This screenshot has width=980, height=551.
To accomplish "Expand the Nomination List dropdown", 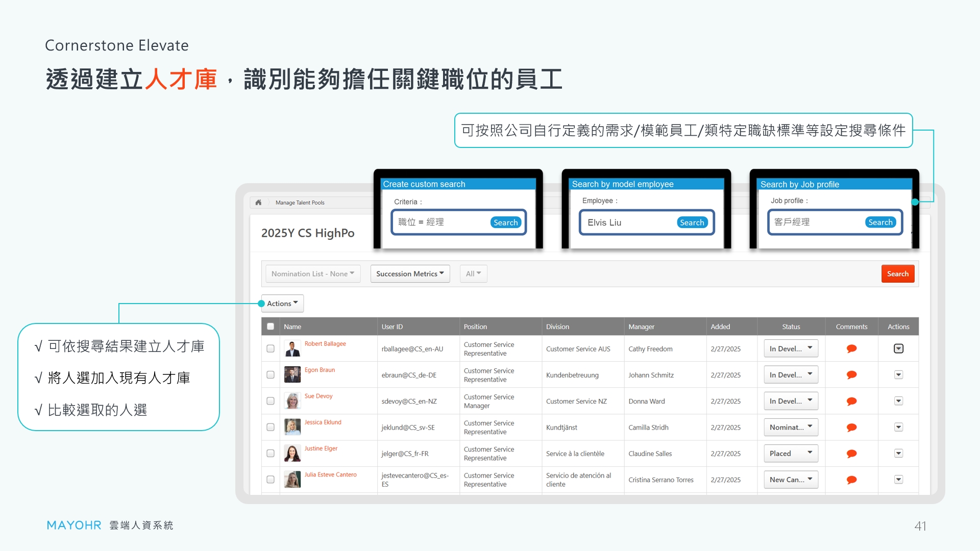I will pyautogui.click(x=312, y=274).
